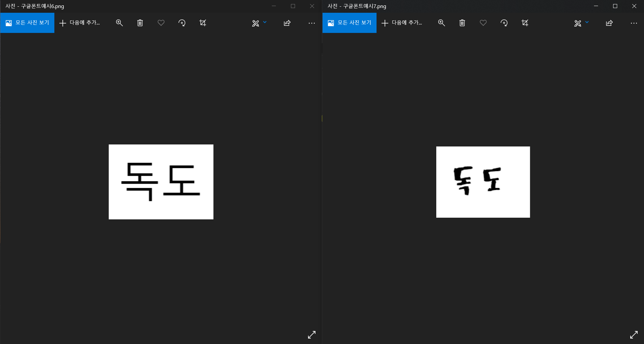Open the more options menu in the 구글폰트예시7.png window

click(x=634, y=23)
